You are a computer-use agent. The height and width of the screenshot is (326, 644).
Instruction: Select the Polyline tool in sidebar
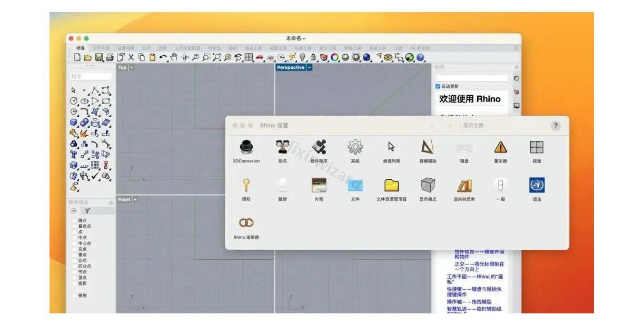click(x=95, y=90)
